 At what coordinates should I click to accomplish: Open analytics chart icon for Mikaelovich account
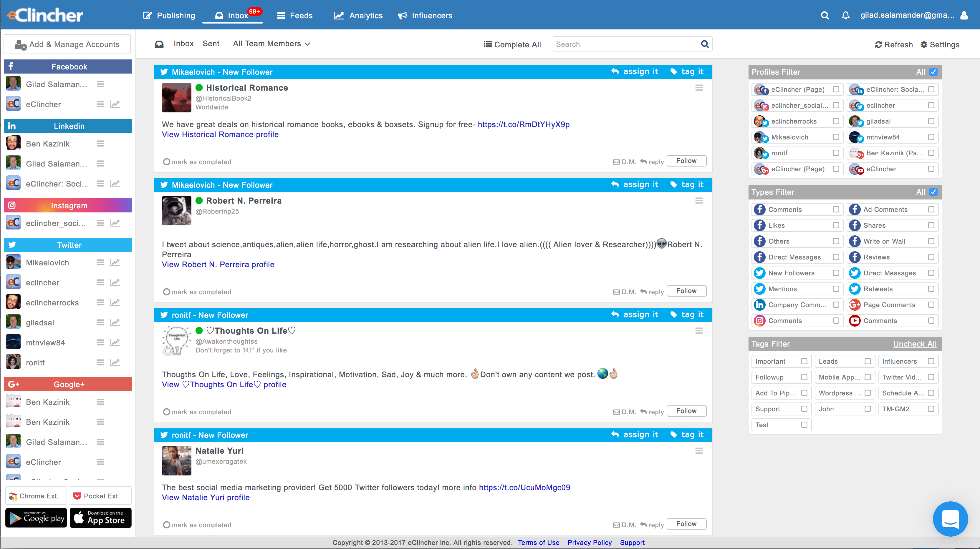(115, 262)
